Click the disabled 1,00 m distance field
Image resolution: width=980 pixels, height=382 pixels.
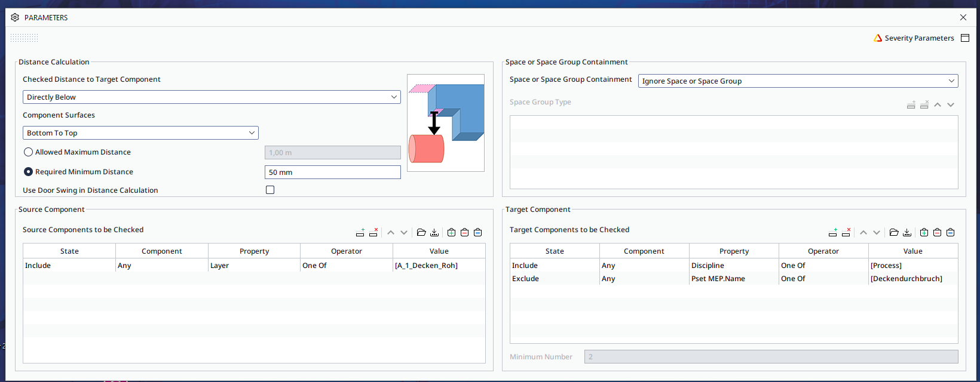332,152
